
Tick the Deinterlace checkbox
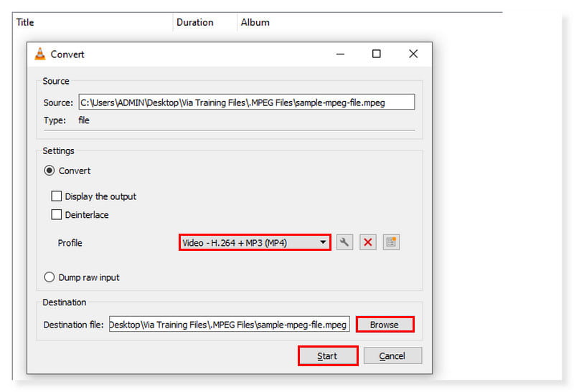pos(56,215)
